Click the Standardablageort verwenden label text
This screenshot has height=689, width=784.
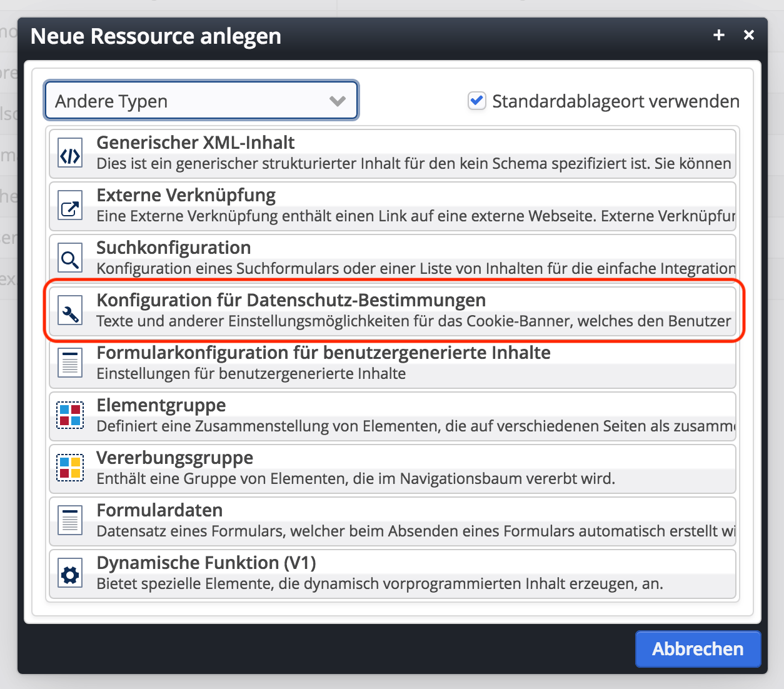point(615,101)
